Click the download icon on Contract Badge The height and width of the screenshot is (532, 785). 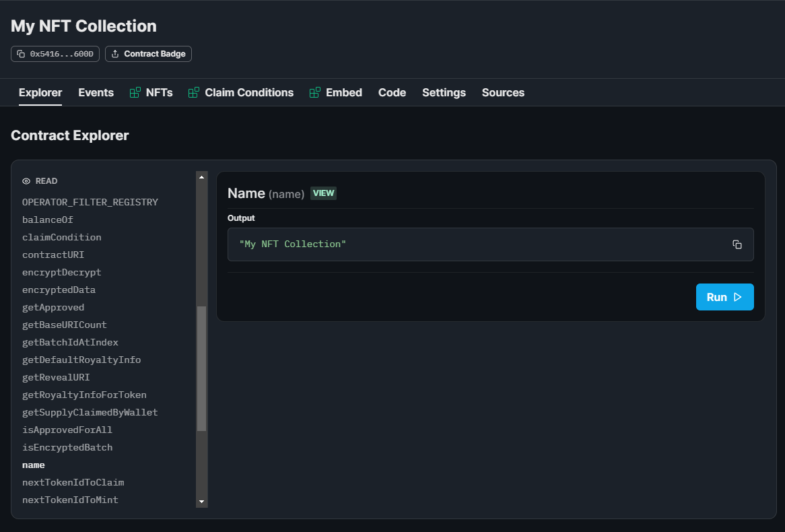[115, 53]
